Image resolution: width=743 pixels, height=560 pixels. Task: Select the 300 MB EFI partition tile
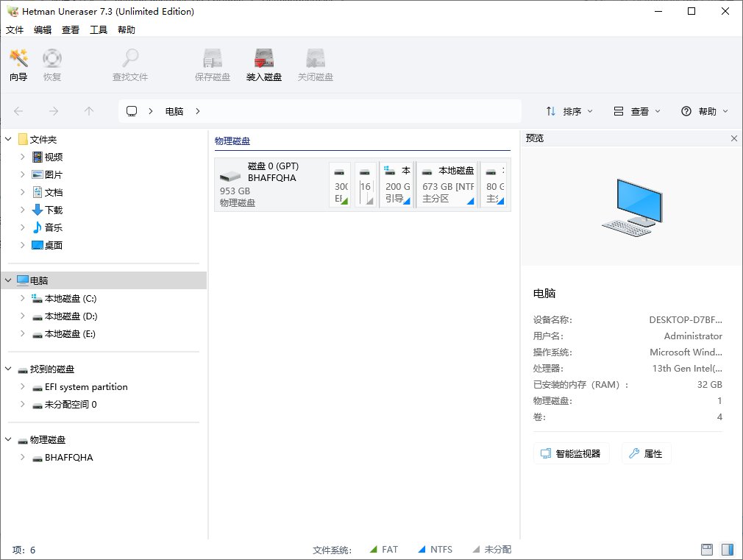point(340,185)
